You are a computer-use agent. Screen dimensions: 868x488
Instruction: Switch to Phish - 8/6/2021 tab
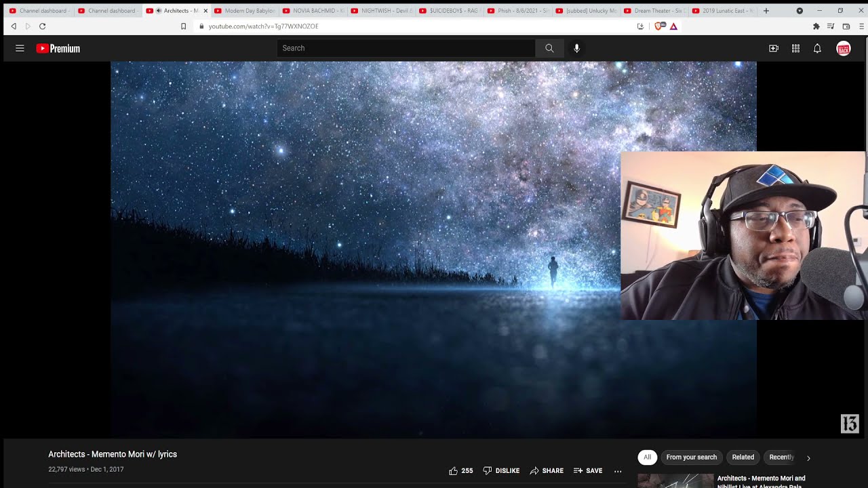[518, 11]
